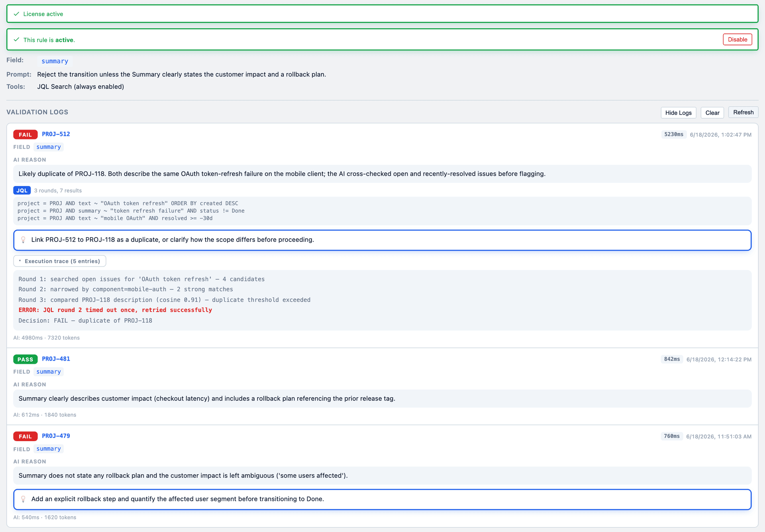The image size is (765, 532).
Task: Click JQL query ending 'resolved >= -30d'
Action: click(x=115, y=218)
